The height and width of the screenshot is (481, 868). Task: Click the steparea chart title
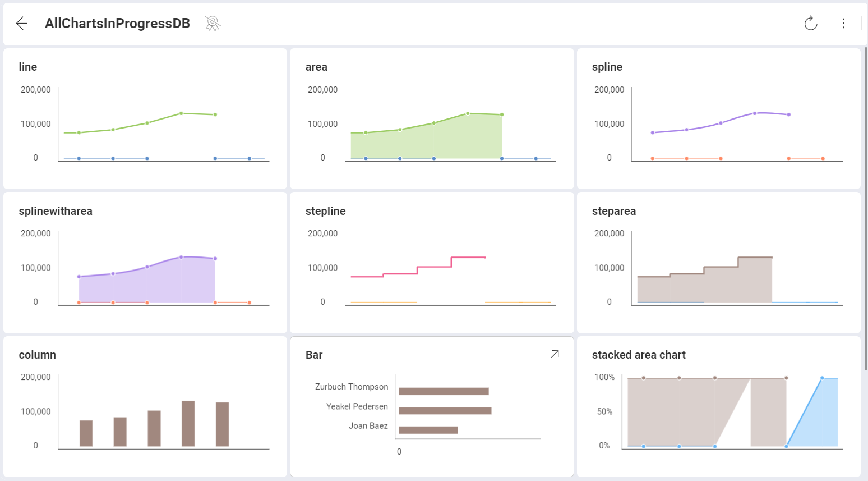[614, 211]
